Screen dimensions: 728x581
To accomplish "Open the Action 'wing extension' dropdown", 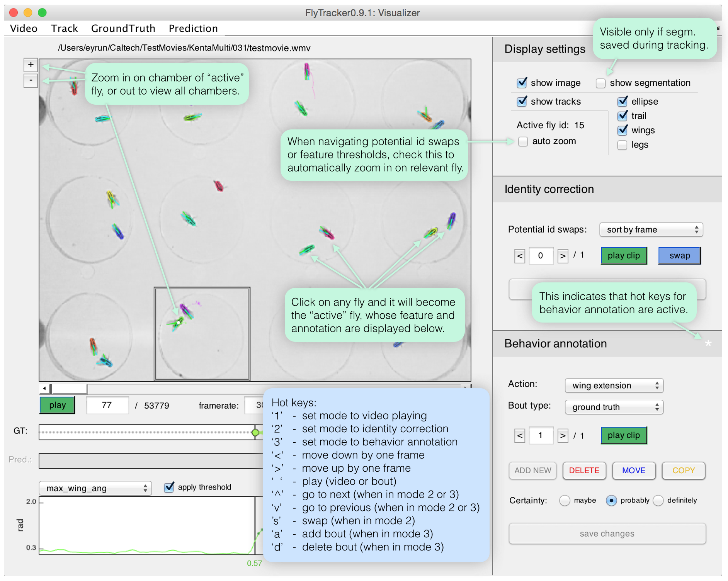I will tap(614, 386).
